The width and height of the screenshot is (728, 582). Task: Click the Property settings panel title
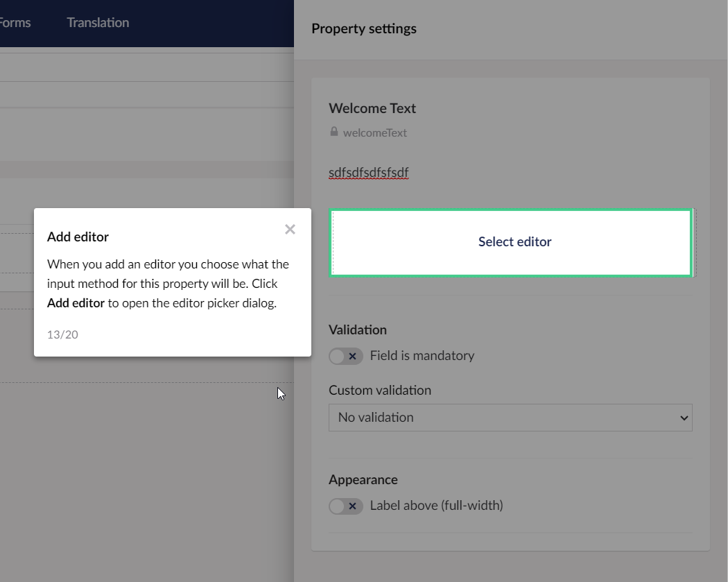click(363, 28)
